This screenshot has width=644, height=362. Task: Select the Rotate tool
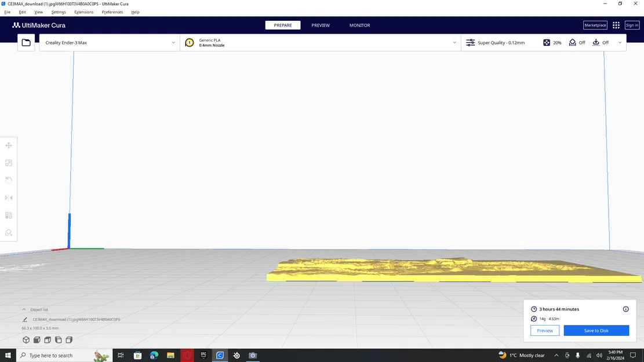9,180
